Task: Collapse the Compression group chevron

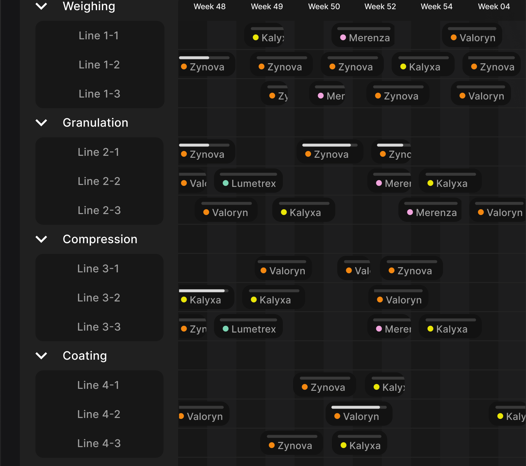Action: coord(41,239)
